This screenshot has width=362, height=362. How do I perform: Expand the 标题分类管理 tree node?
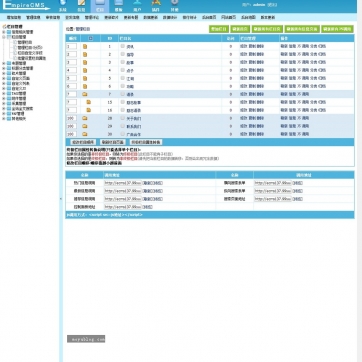point(4,68)
